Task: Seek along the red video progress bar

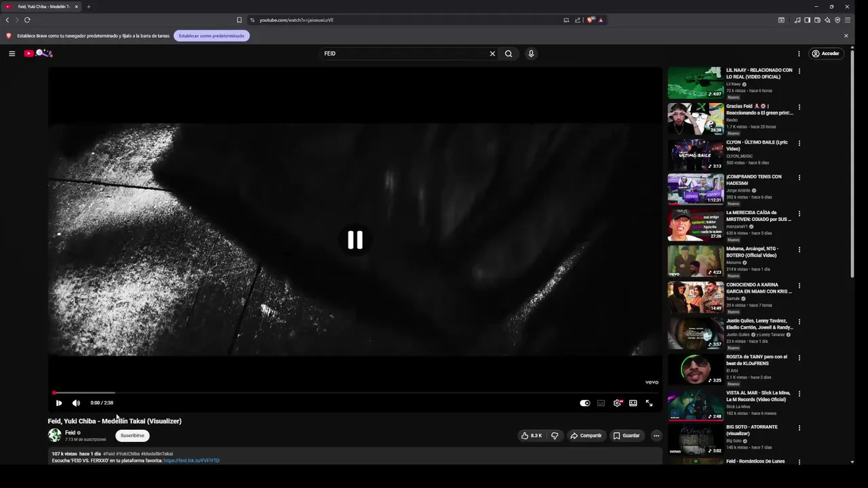Action: pos(355,392)
